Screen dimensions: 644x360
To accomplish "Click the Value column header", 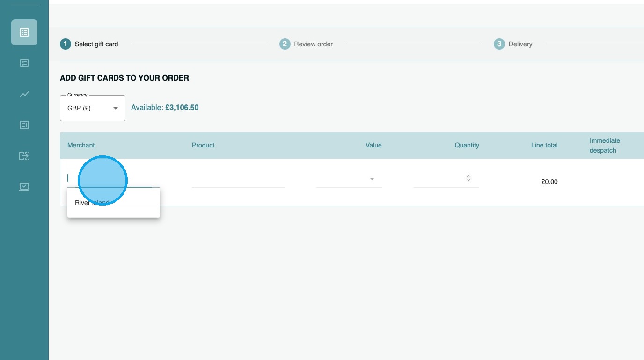I will [x=373, y=145].
